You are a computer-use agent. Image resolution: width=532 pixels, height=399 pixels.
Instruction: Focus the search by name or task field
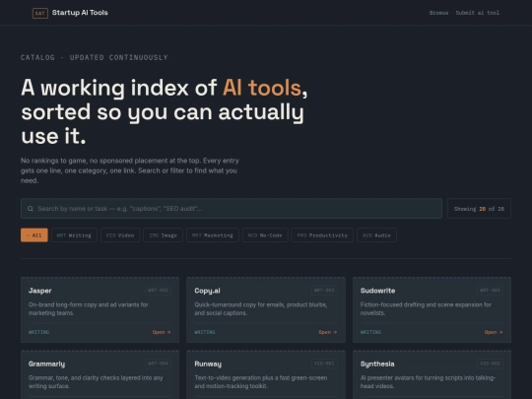pos(232,208)
